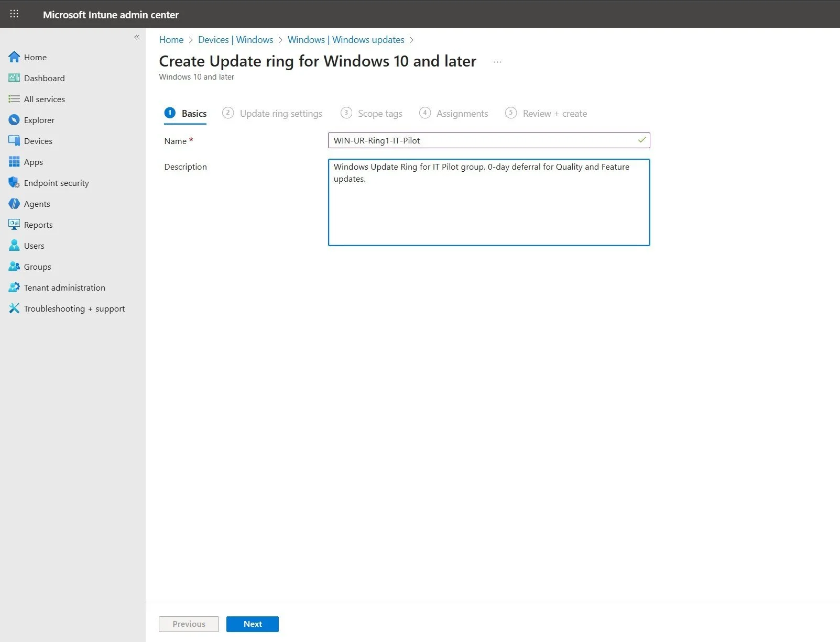Click the All services list icon
The height and width of the screenshot is (642, 840).
(14, 99)
